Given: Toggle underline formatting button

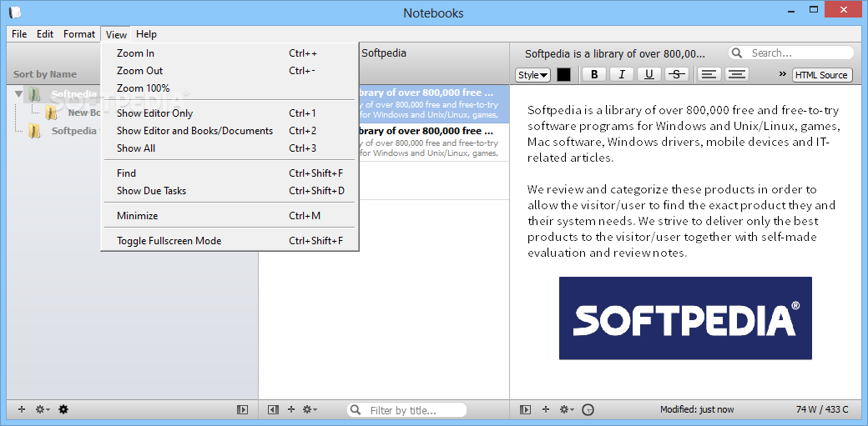Looking at the screenshot, I should [649, 75].
